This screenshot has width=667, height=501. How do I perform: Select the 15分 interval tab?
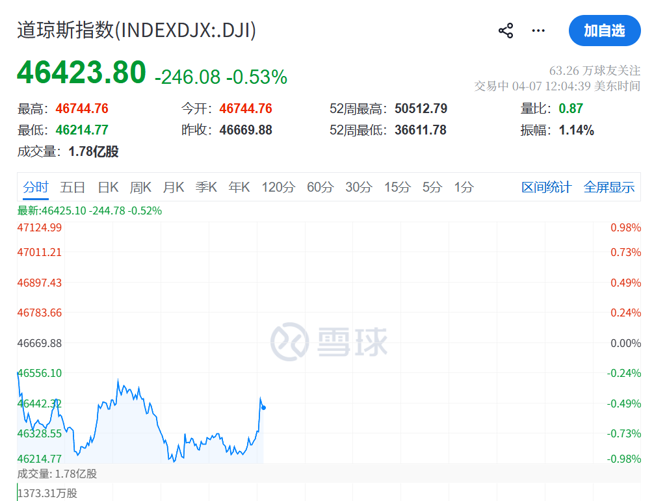tap(397, 187)
